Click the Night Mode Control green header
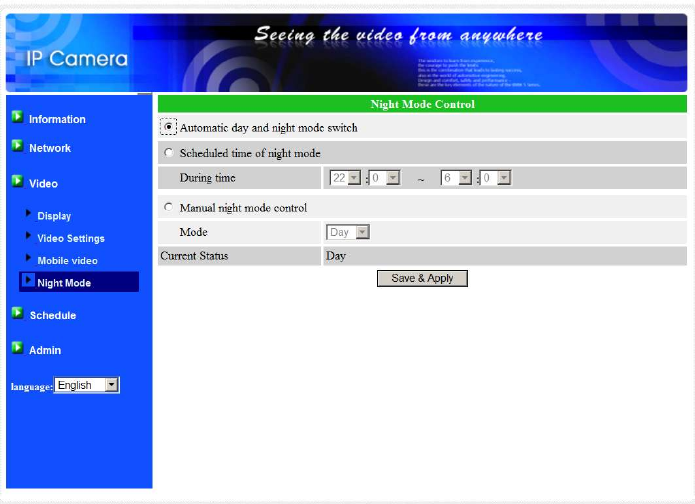This screenshot has height=504, width=695. pyautogui.click(x=422, y=104)
